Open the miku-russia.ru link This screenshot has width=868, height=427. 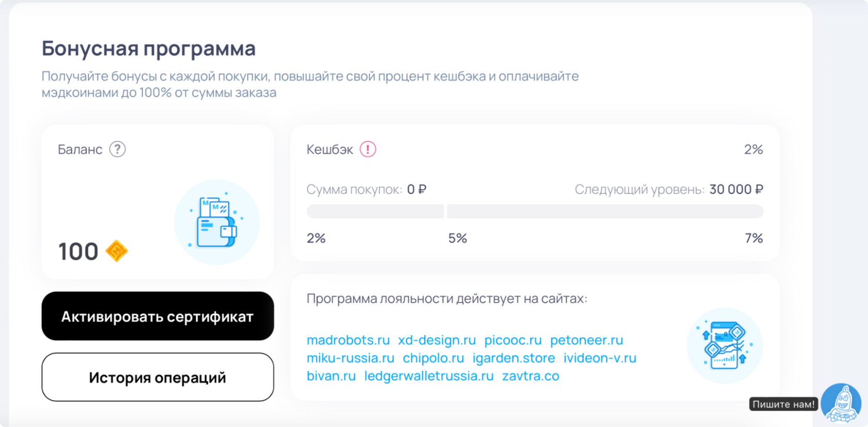pos(350,358)
